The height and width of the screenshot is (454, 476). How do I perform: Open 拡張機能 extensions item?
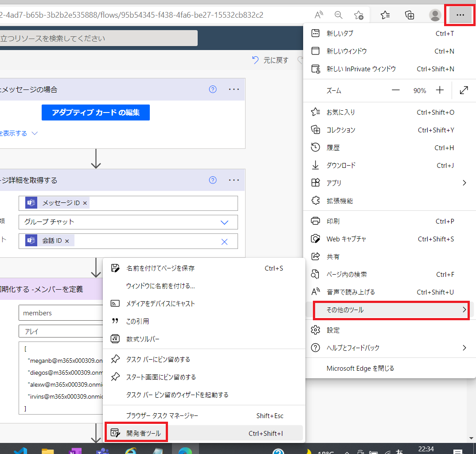click(390, 201)
